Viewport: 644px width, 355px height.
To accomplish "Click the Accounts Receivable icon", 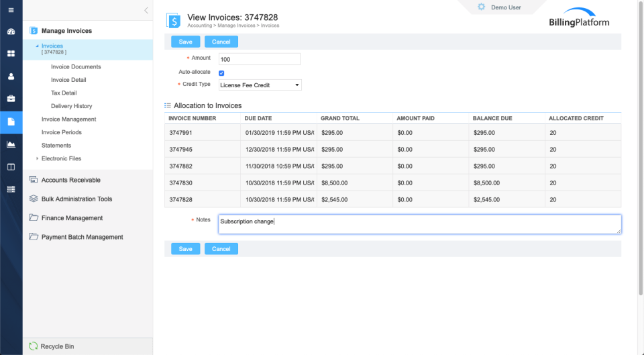I will pyautogui.click(x=34, y=180).
